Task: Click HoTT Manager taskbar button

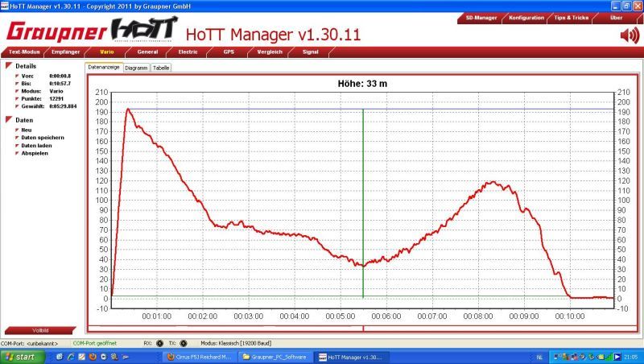Action: (351, 357)
